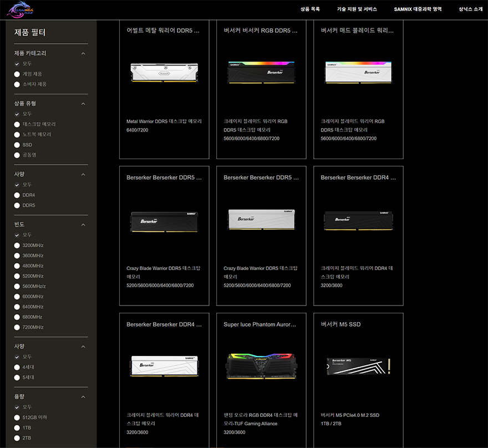Open 버서커 M5 SSD title link
The image size is (488, 448).
(340, 324)
